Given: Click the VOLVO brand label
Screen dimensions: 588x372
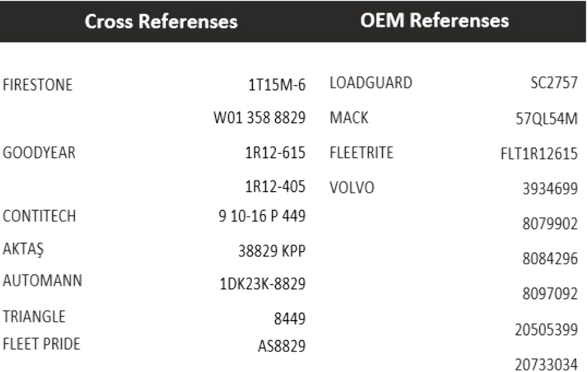Looking at the screenshot, I should [x=352, y=188].
